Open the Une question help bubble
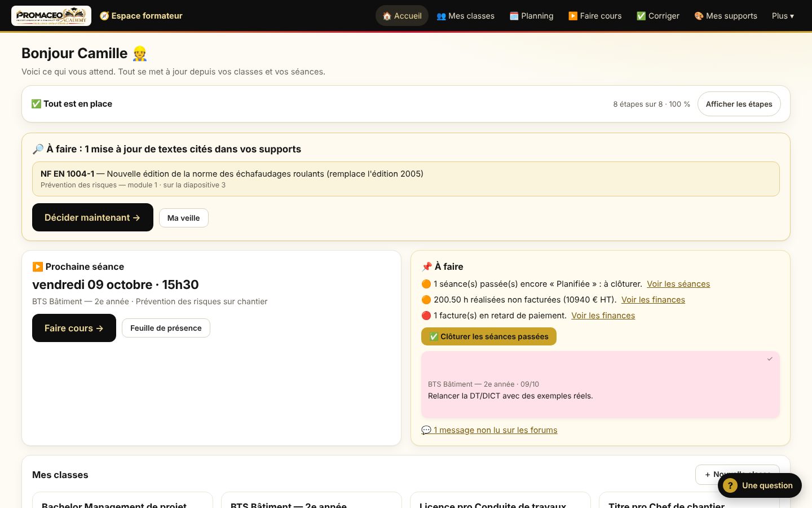 click(x=760, y=485)
